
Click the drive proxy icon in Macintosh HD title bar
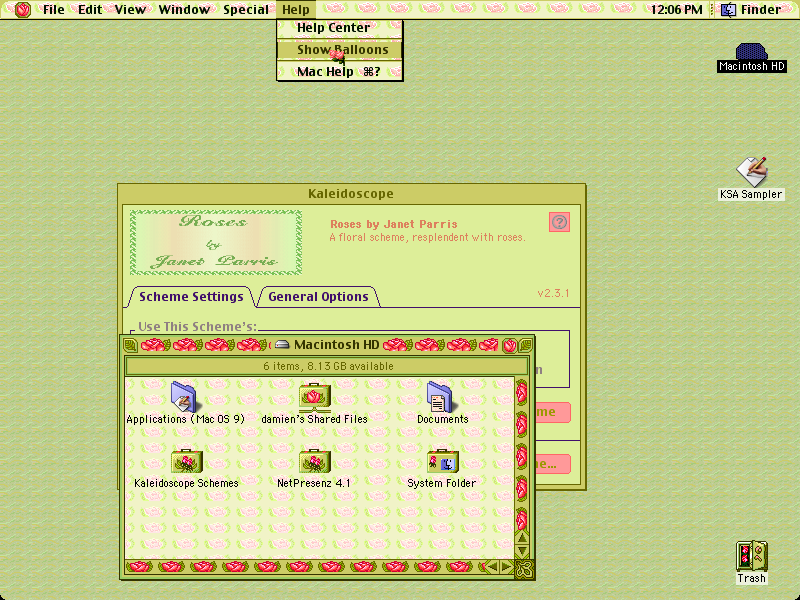(282, 345)
